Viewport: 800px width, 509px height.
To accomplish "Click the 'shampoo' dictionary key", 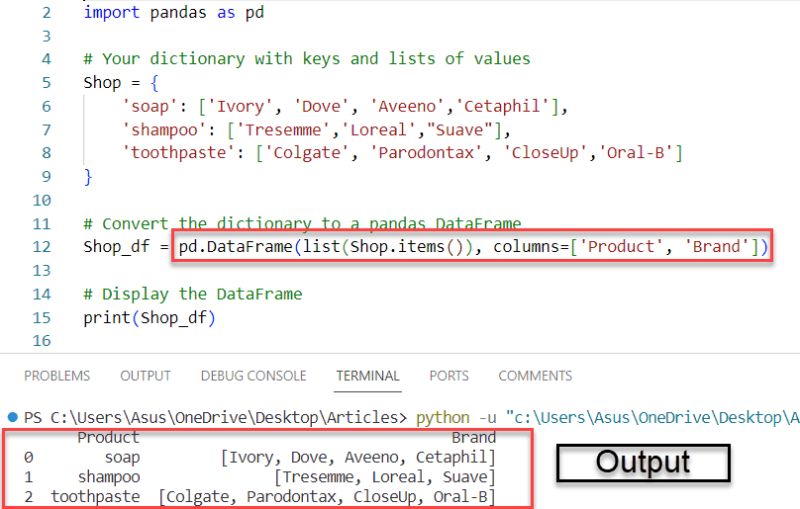I will click(x=164, y=130).
